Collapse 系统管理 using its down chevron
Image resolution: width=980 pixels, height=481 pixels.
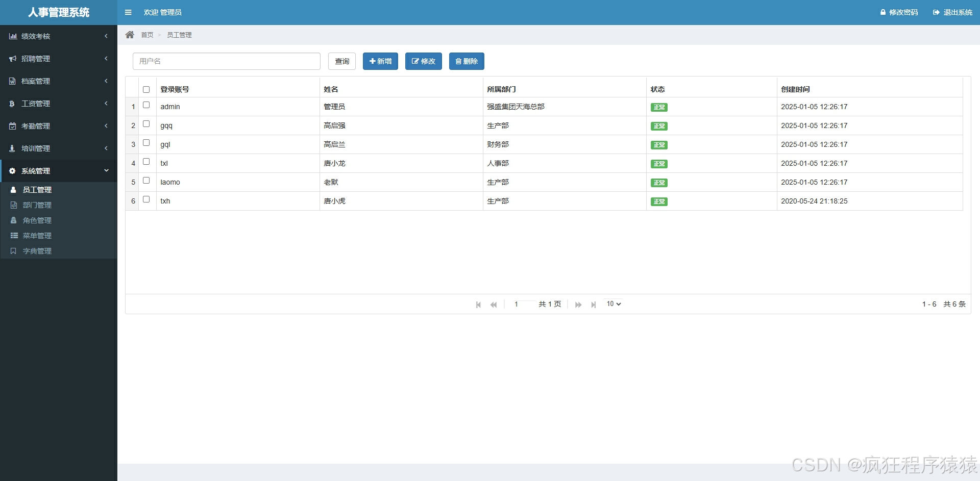click(106, 171)
